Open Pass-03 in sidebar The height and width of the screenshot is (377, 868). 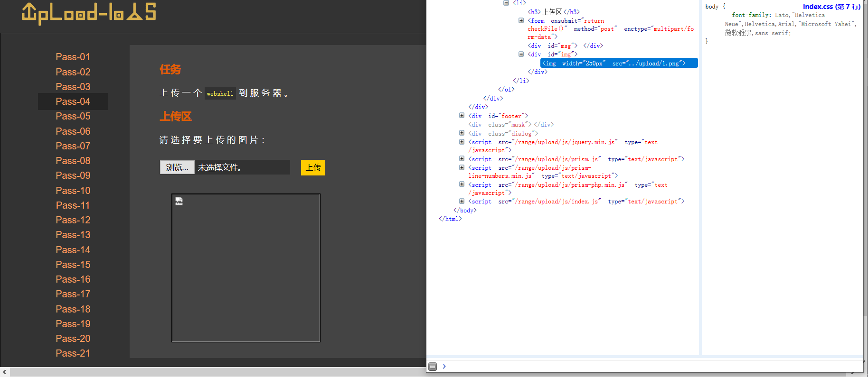pos(73,87)
